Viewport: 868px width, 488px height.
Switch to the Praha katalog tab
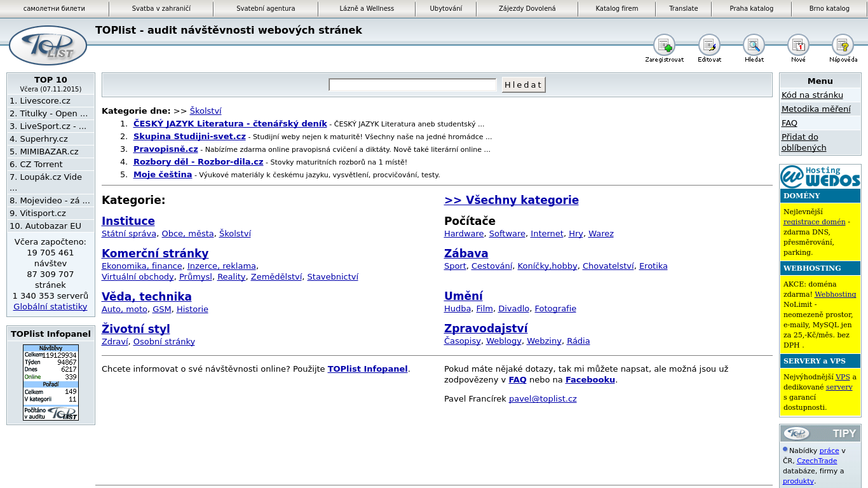point(752,9)
